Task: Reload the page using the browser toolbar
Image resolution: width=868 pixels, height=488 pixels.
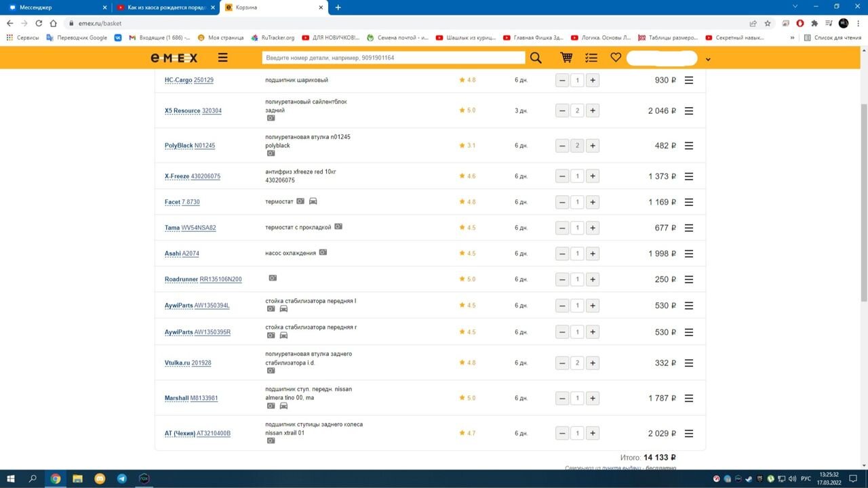Action: (39, 23)
